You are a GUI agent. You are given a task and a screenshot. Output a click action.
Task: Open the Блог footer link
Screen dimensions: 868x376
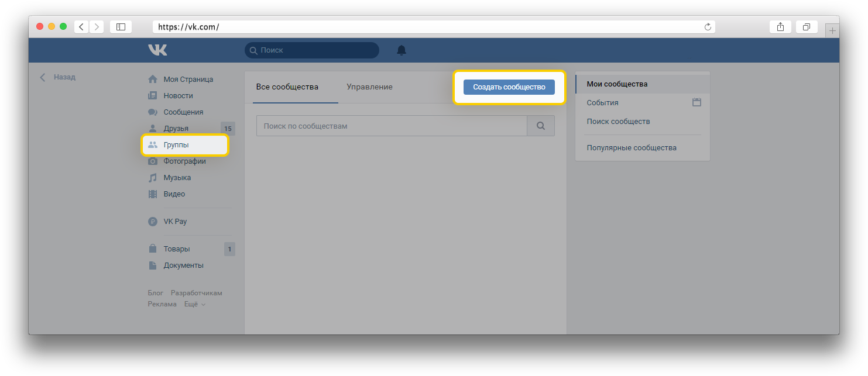[156, 293]
